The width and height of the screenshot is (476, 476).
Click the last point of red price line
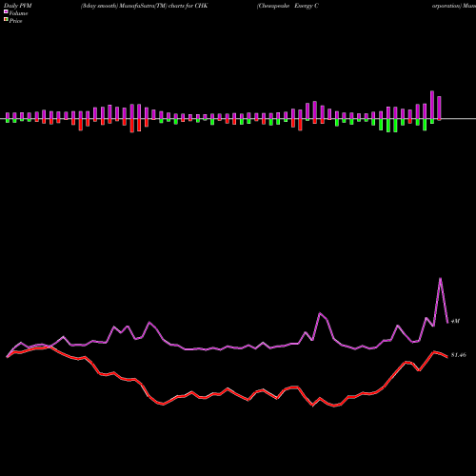pyautogui.click(x=447, y=357)
